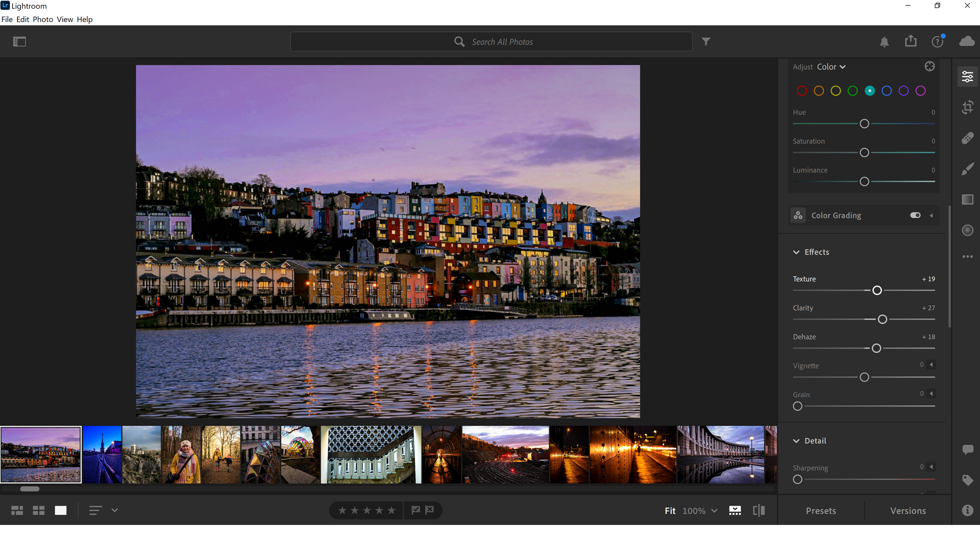Select the Brush editing tool
This screenshot has width=980, height=551.
coord(968,168)
